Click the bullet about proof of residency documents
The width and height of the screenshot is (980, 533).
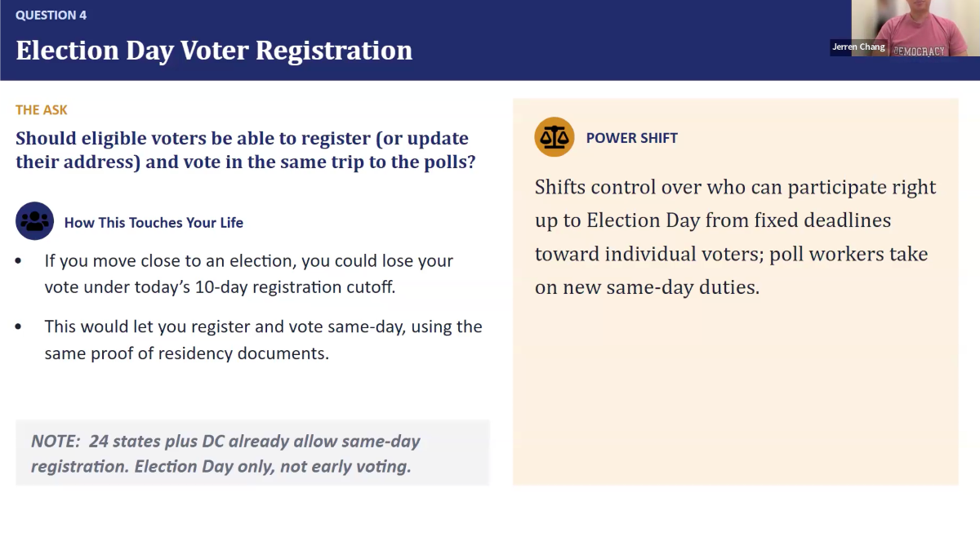coord(263,340)
